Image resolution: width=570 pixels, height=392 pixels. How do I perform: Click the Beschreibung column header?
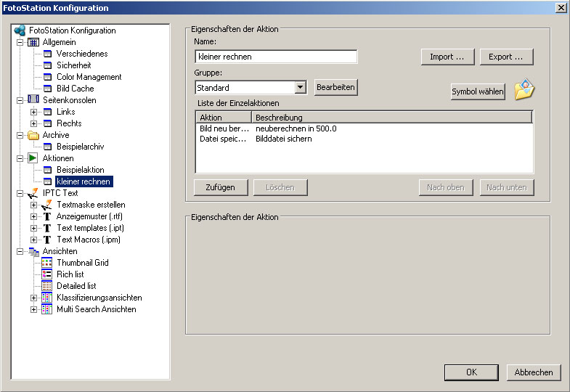(x=392, y=118)
